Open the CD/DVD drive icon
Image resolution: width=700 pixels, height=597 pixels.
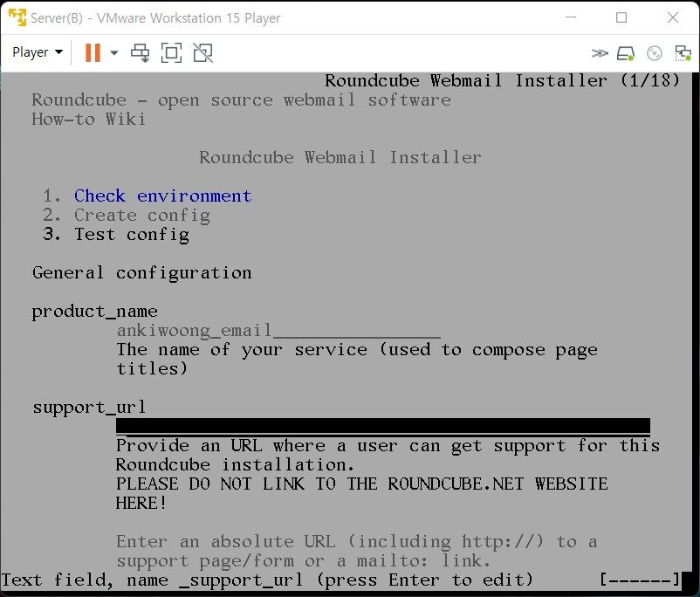point(654,53)
